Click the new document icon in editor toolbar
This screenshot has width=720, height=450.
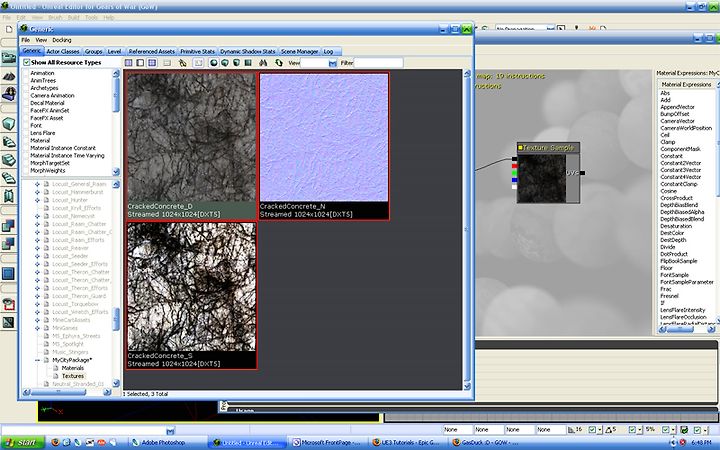(9, 29)
